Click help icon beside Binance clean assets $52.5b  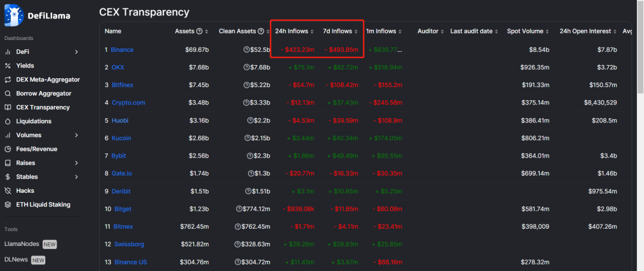click(x=246, y=50)
